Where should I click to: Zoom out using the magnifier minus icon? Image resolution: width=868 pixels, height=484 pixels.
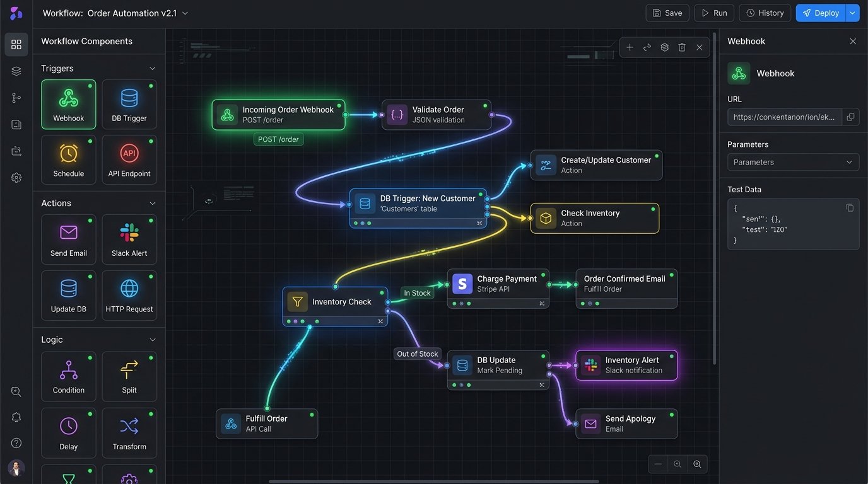(677, 464)
